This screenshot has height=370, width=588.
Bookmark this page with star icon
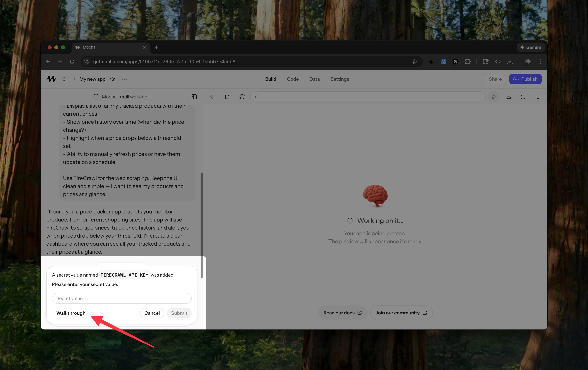pos(415,62)
